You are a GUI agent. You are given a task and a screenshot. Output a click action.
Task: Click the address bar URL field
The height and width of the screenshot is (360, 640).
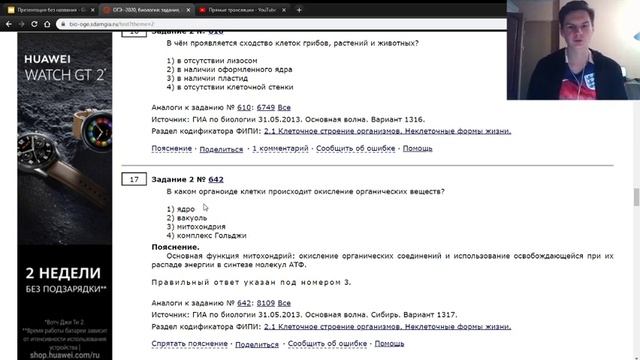pyautogui.click(x=282, y=24)
